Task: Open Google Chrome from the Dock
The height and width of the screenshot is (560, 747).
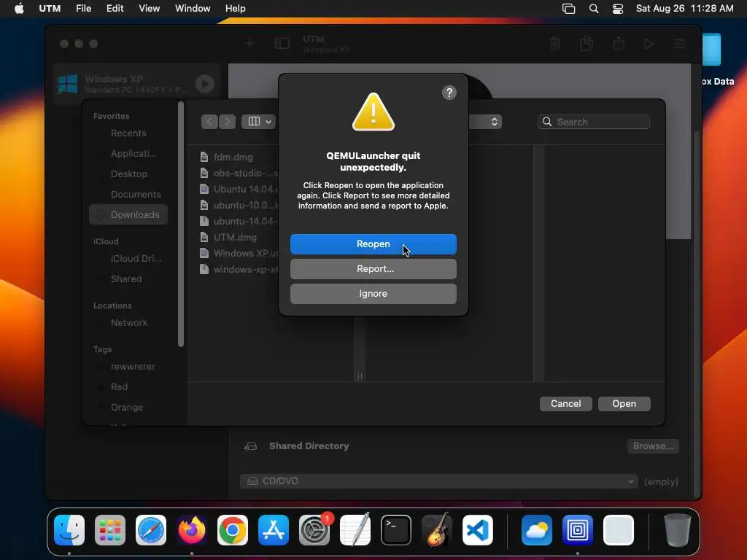Action: (x=233, y=529)
